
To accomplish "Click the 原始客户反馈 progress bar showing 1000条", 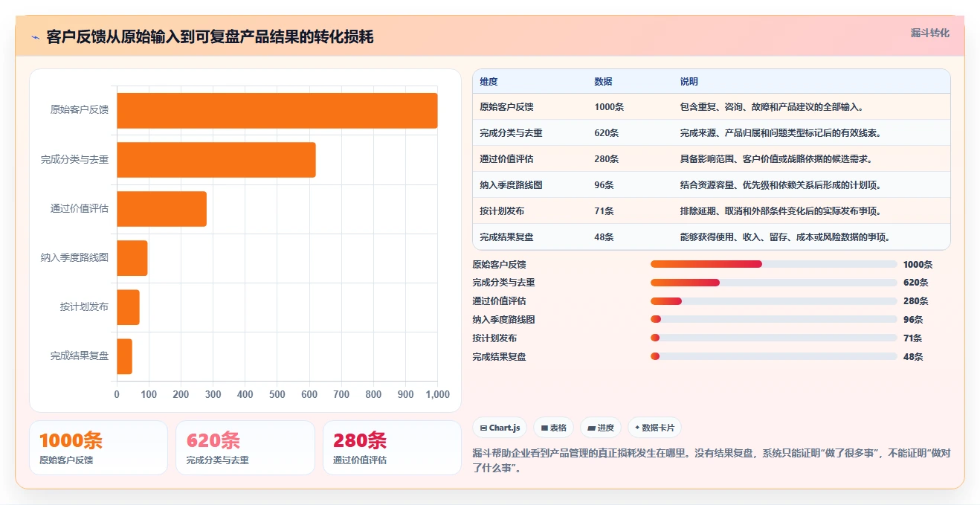I will tap(773, 264).
